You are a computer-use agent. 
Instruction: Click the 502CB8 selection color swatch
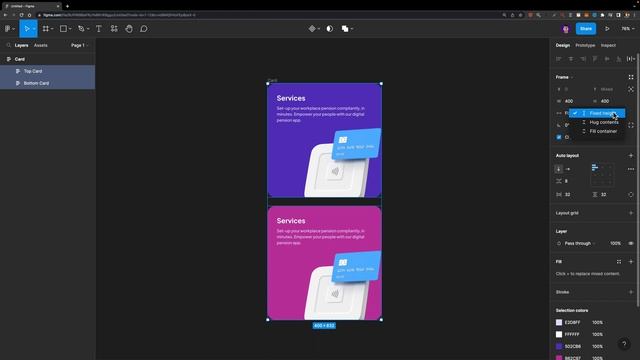[x=559, y=346]
